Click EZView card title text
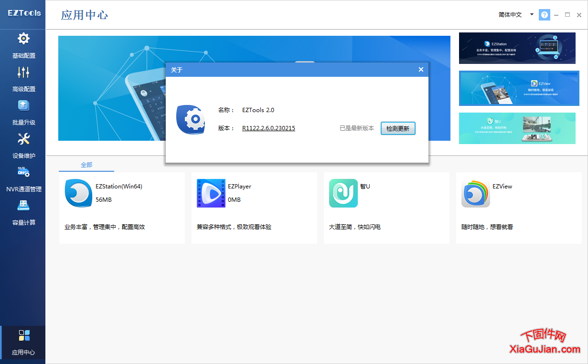This screenshot has width=588, height=364. click(x=502, y=187)
